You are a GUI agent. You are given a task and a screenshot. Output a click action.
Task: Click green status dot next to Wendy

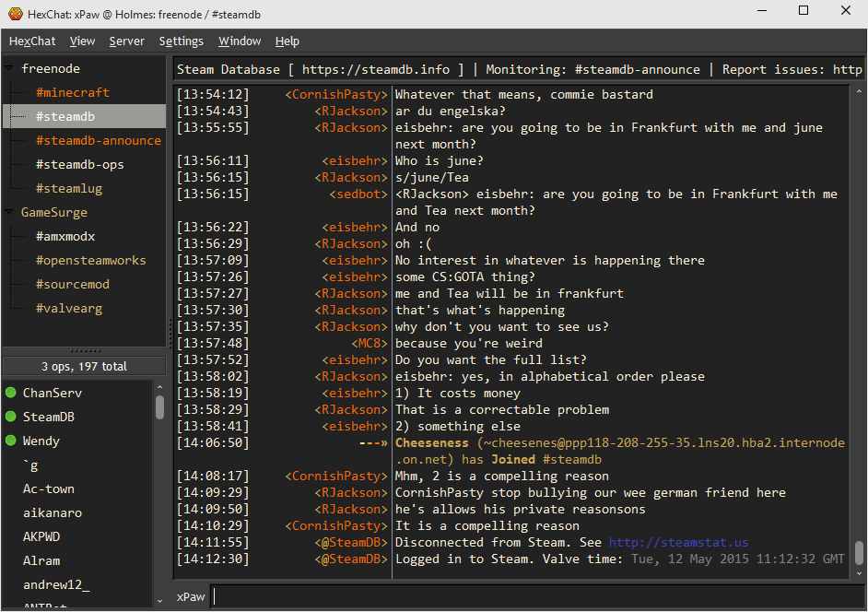11,441
